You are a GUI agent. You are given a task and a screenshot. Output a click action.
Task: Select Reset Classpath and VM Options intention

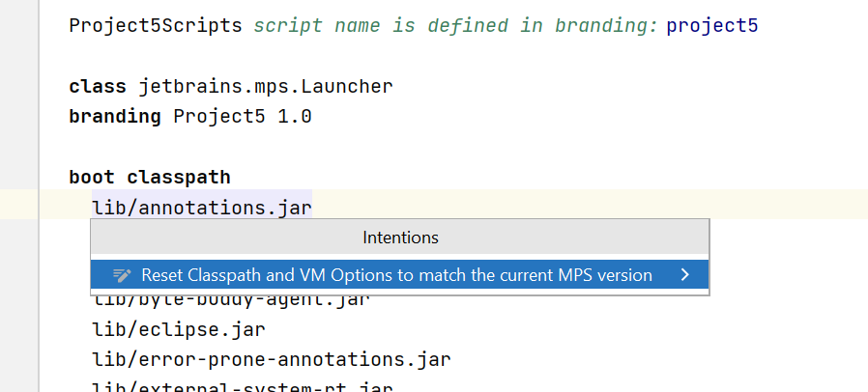[x=396, y=275]
